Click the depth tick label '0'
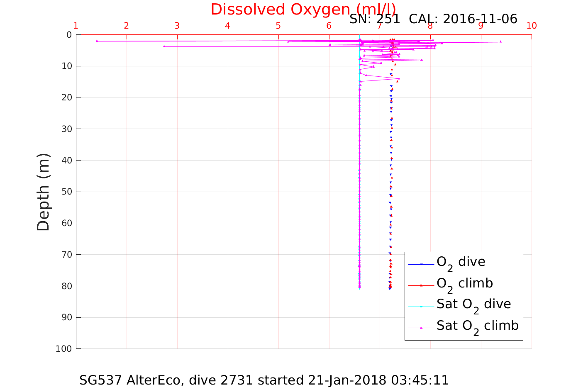Screen dimensions: 588x392 point(69,35)
